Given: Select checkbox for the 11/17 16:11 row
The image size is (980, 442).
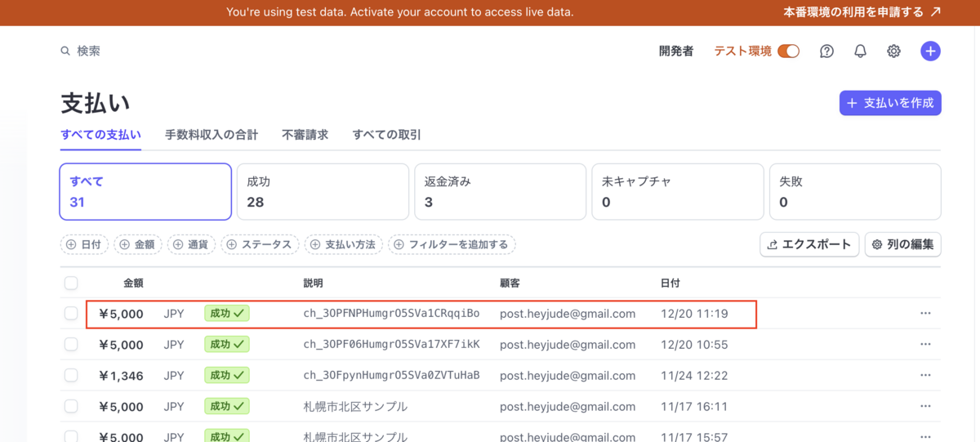Looking at the screenshot, I should pos(71,406).
